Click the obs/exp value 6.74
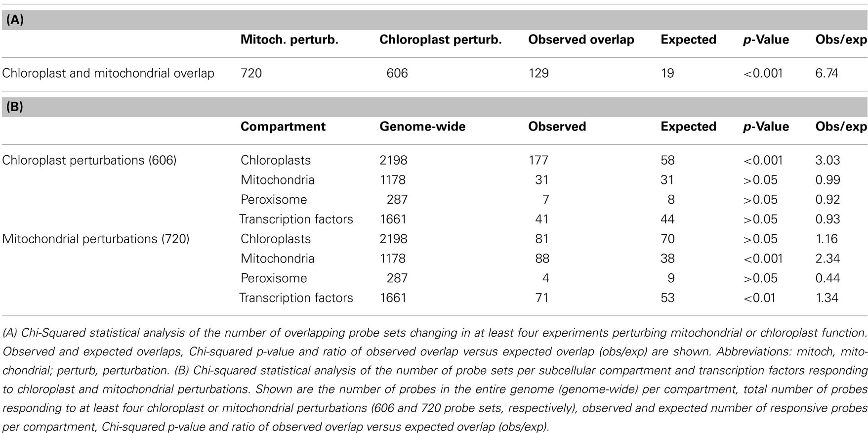The image size is (868, 433). pyautogui.click(x=827, y=74)
